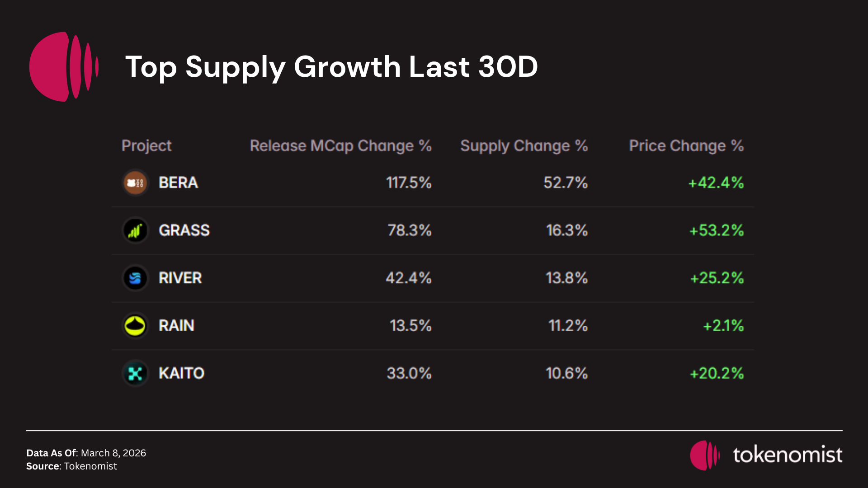
Task: Click BERA price change +42.4%
Action: coord(716,183)
